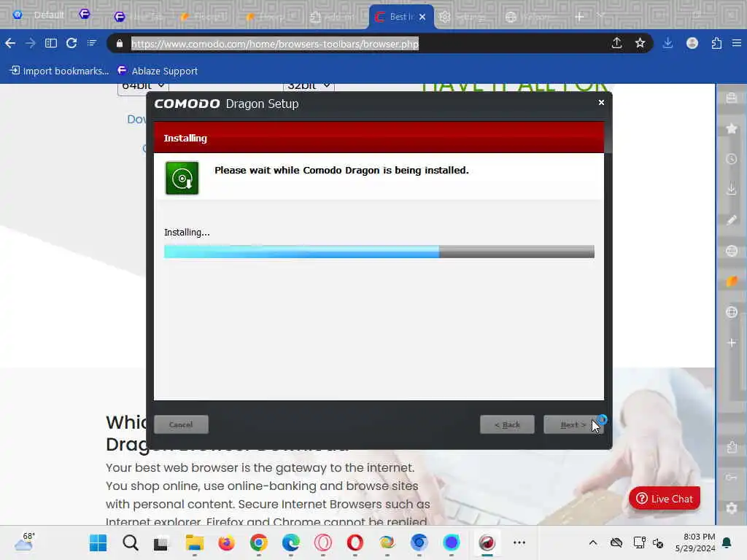Launch Microsoft Edge from taskbar
Screen dimensions: 747x560
[290, 542]
